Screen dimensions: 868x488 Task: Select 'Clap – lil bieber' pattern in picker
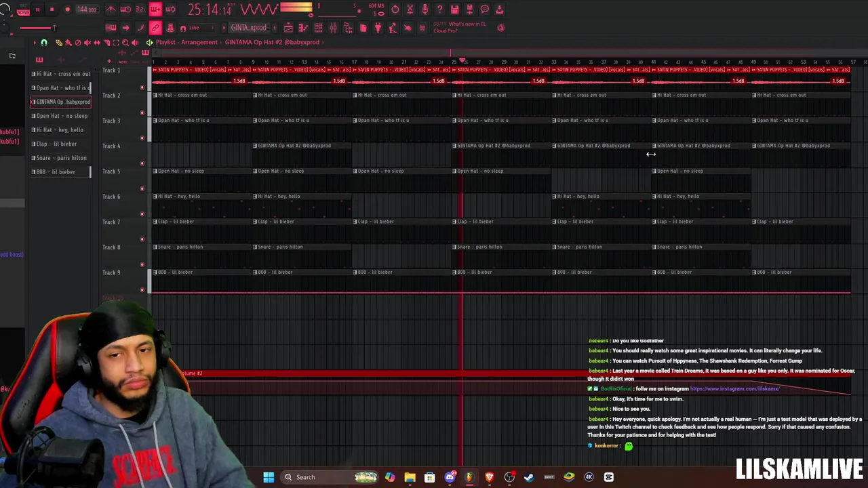click(x=60, y=144)
